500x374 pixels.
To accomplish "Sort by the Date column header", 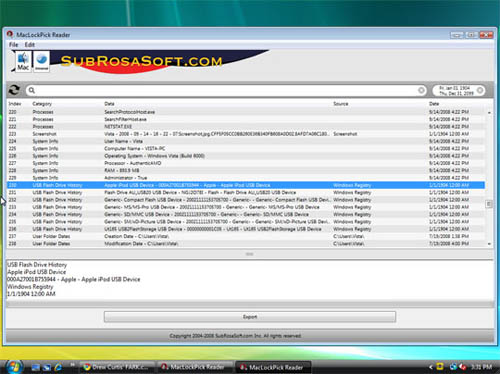I will click(434, 104).
